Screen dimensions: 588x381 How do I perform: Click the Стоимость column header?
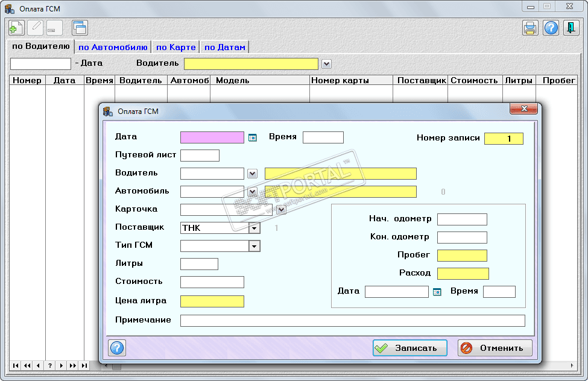click(x=475, y=80)
